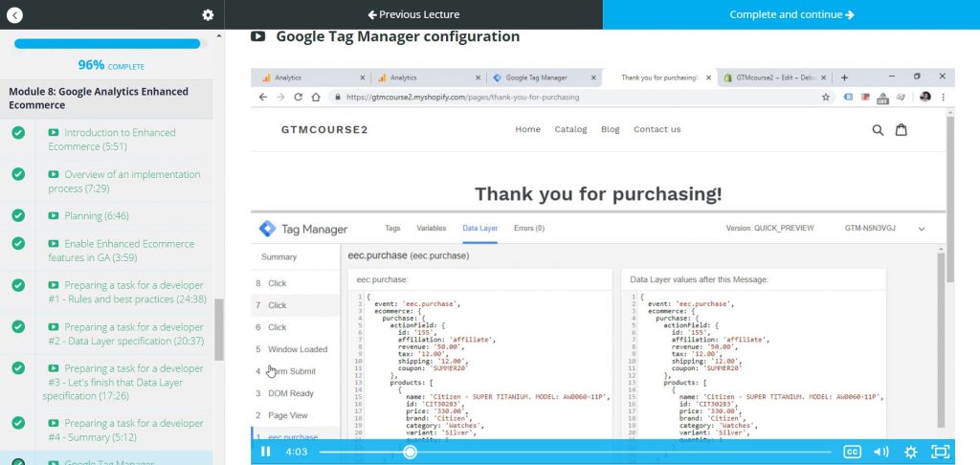
Task: Open Errors (0) tab in debug panel
Action: pos(528,228)
